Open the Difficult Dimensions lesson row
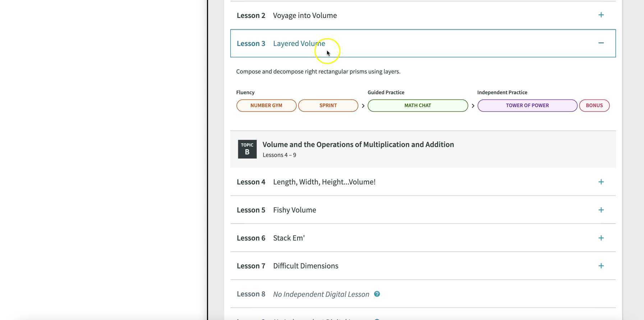The height and width of the screenshot is (320, 644). tap(305, 266)
